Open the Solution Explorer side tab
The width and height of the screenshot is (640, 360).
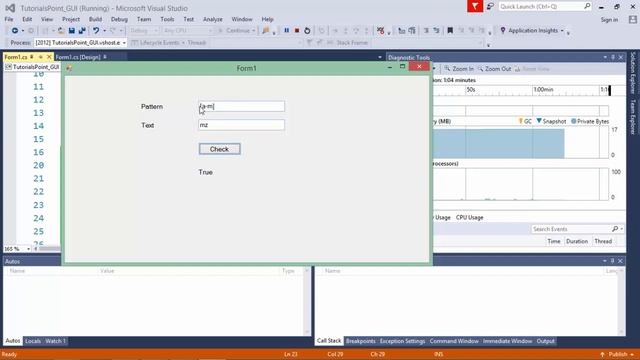click(633, 72)
